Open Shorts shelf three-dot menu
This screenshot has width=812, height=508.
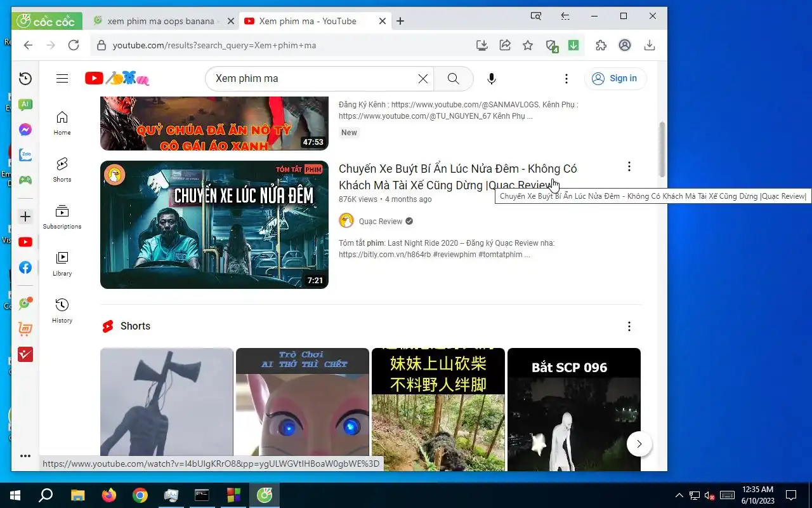click(x=629, y=326)
